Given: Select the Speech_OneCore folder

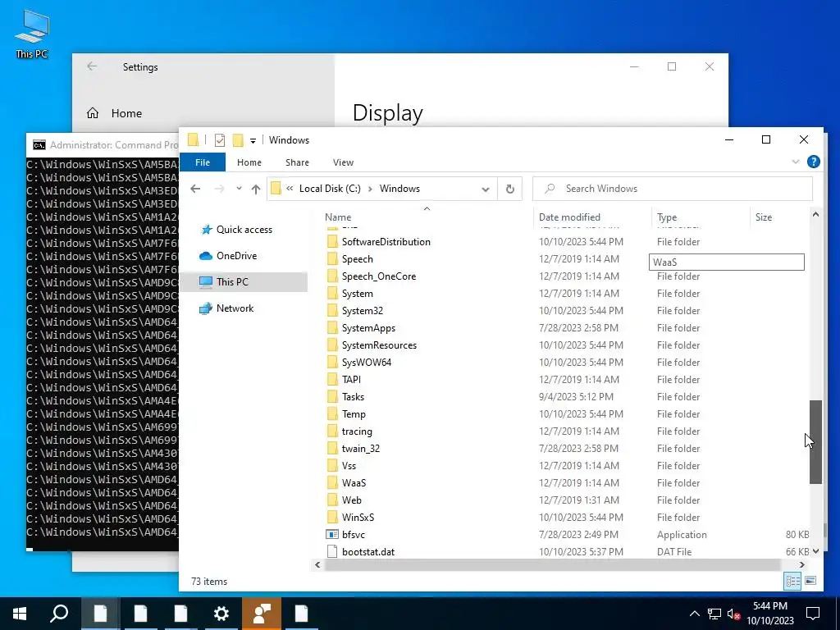Looking at the screenshot, I should pos(379,276).
